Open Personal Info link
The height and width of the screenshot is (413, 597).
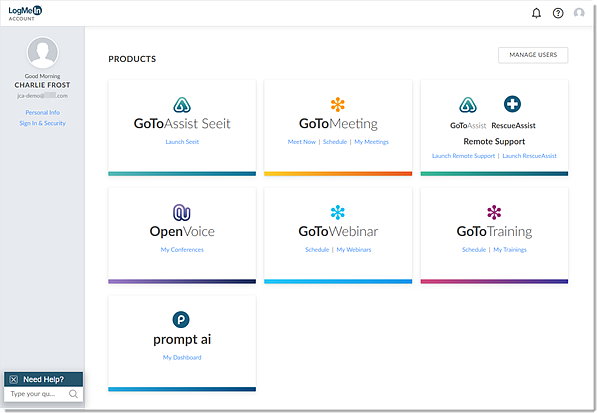point(42,113)
